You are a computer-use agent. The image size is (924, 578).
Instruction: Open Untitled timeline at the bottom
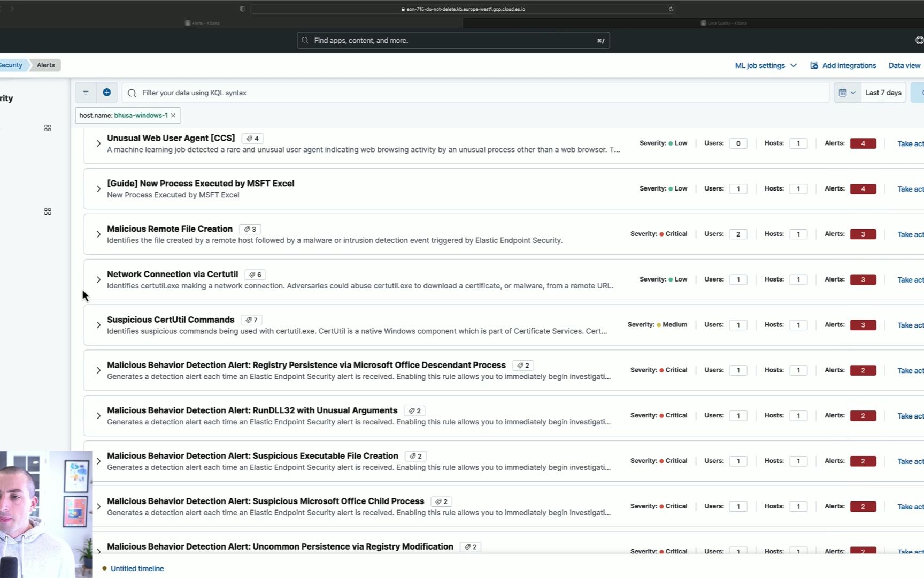[x=137, y=568]
